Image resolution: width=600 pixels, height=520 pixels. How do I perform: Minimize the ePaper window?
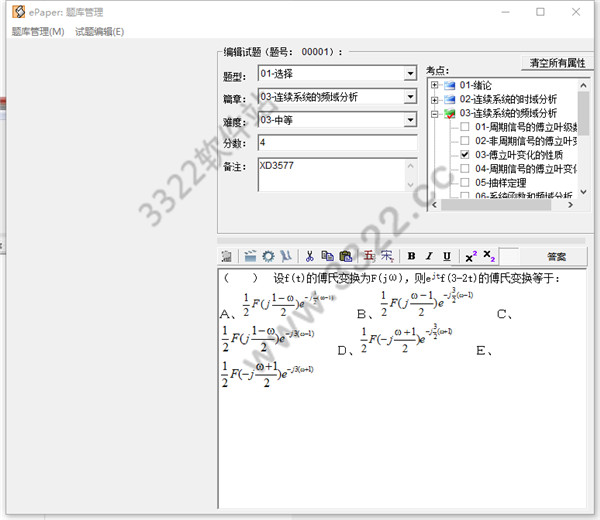pyautogui.click(x=505, y=12)
